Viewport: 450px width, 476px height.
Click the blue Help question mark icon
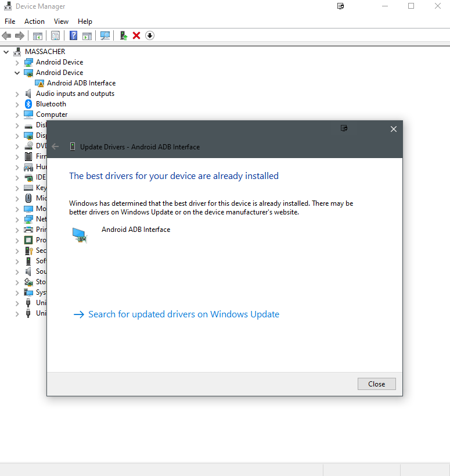click(73, 36)
